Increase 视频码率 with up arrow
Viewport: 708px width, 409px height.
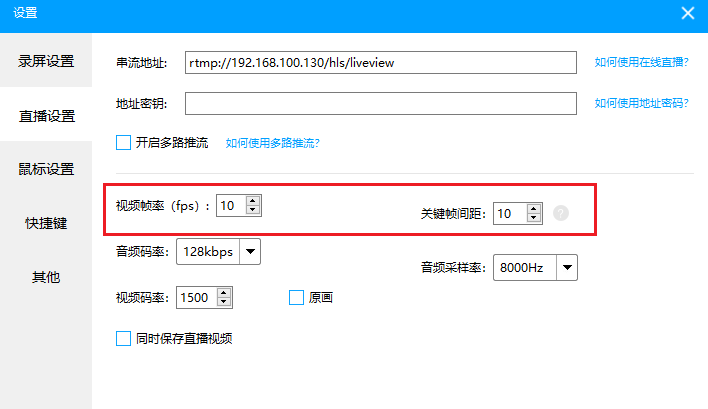(224, 292)
